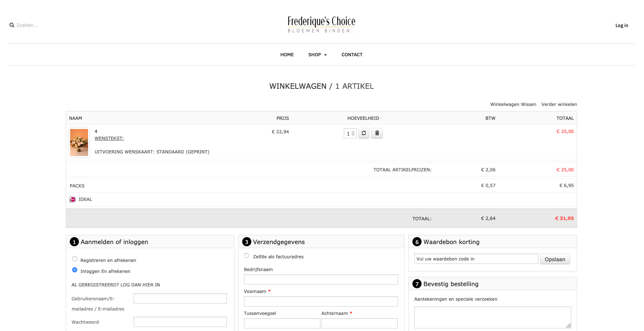Click Verder winkelen link

[559, 104]
